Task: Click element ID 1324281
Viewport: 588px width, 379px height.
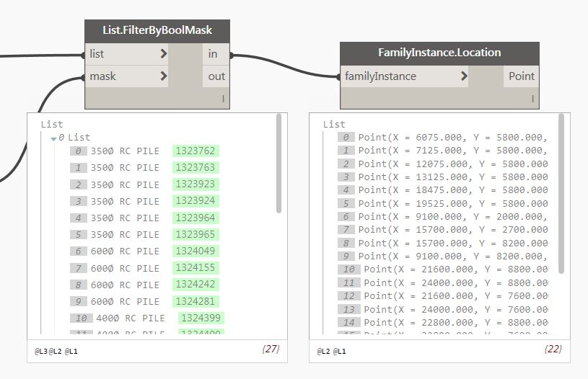Action: pos(196,301)
